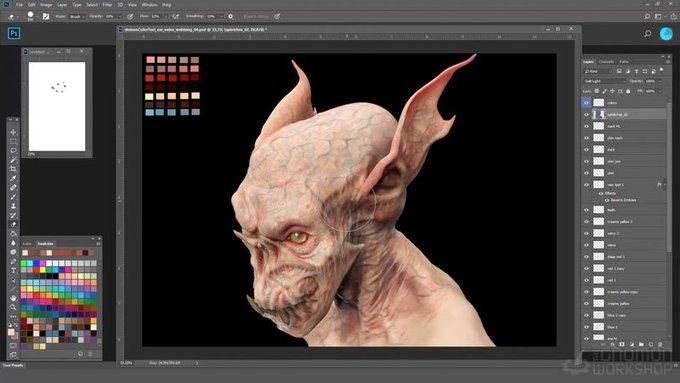Open the layer blend mode dropdown

[x=604, y=81]
